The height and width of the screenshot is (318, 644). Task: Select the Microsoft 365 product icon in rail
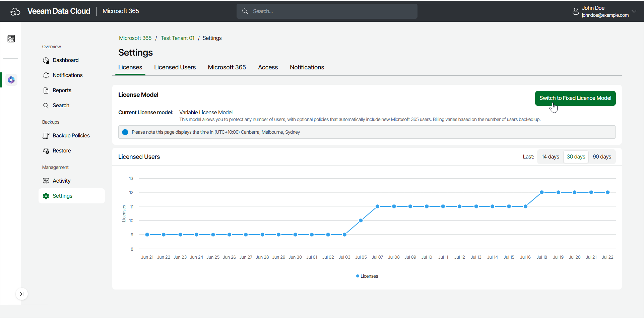click(x=11, y=80)
